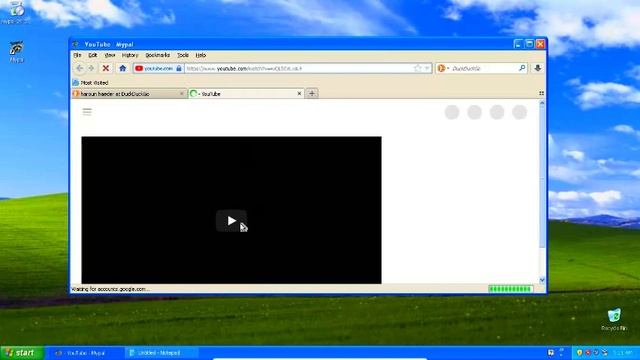Click inside the address bar URL
640x360 pixels.
tap(300, 69)
